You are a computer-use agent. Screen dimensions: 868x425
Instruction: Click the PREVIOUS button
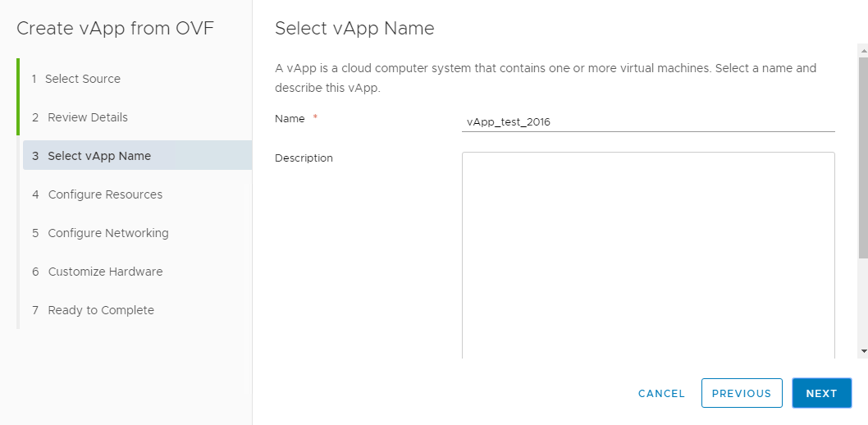(x=742, y=393)
